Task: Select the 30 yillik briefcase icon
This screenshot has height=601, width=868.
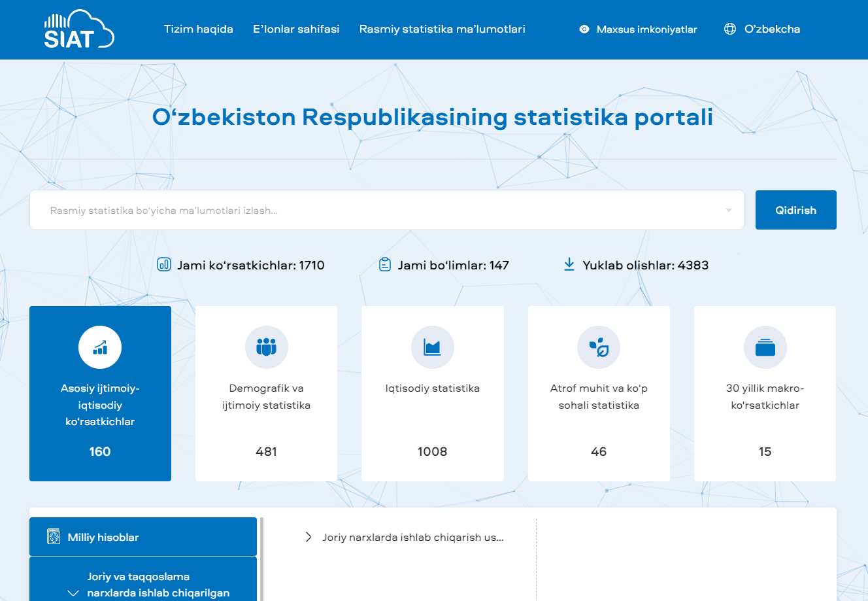Action: pyautogui.click(x=765, y=347)
